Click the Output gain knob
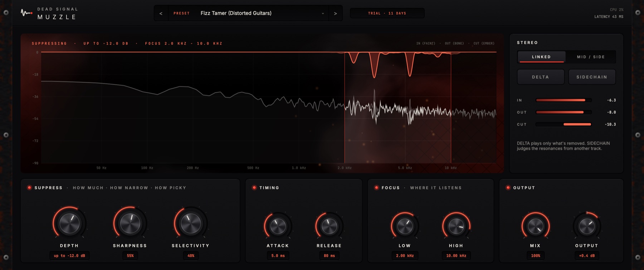644x270 pixels. pyautogui.click(x=587, y=226)
